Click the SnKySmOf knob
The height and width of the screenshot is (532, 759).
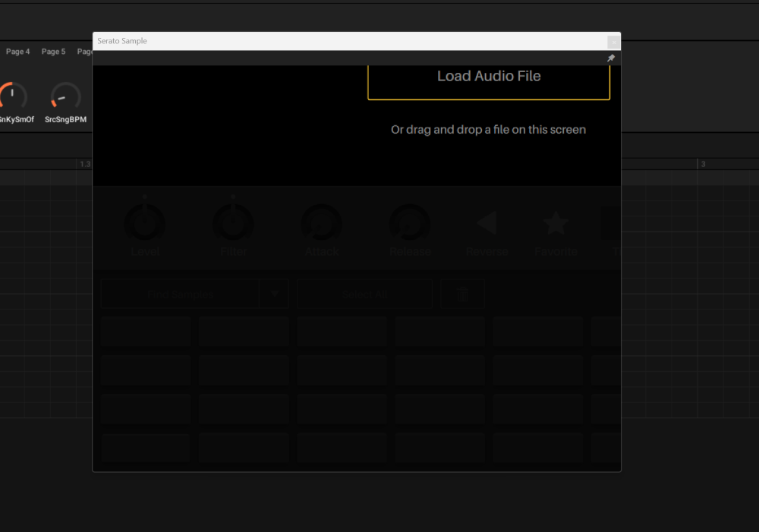tap(12, 97)
